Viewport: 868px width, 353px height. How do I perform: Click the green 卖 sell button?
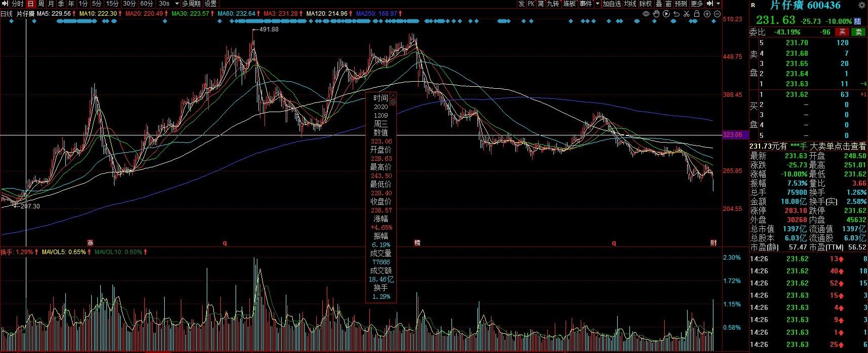[x=858, y=32]
